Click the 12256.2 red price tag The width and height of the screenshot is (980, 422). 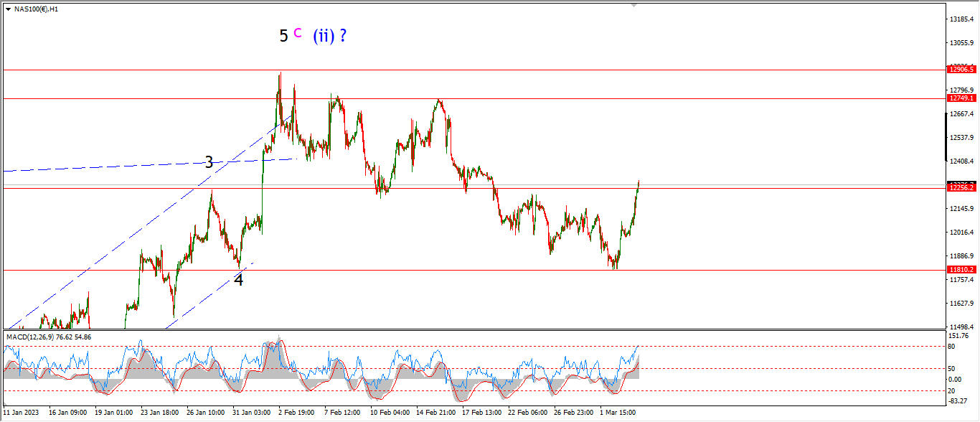[x=961, y=187]
